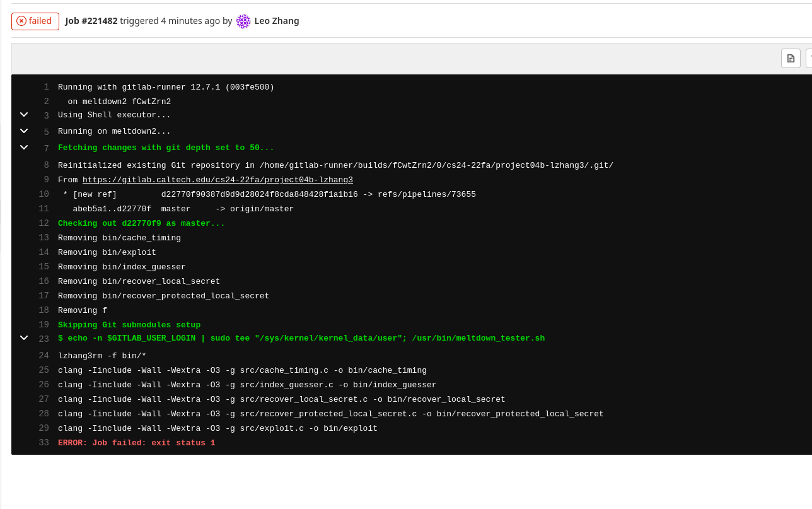The height and width of the screenshot is (509, 812).
Task: Click log line number 33
Action: pos(43,443)
